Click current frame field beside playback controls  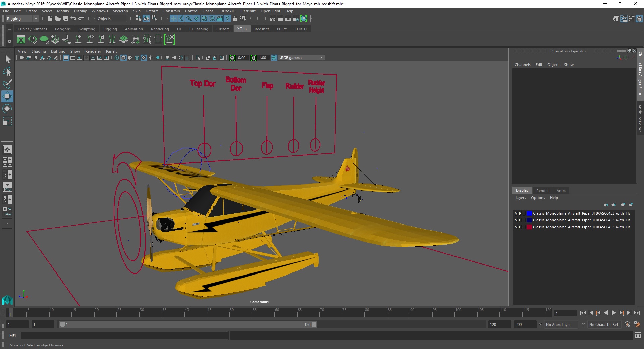pos(565,313)
